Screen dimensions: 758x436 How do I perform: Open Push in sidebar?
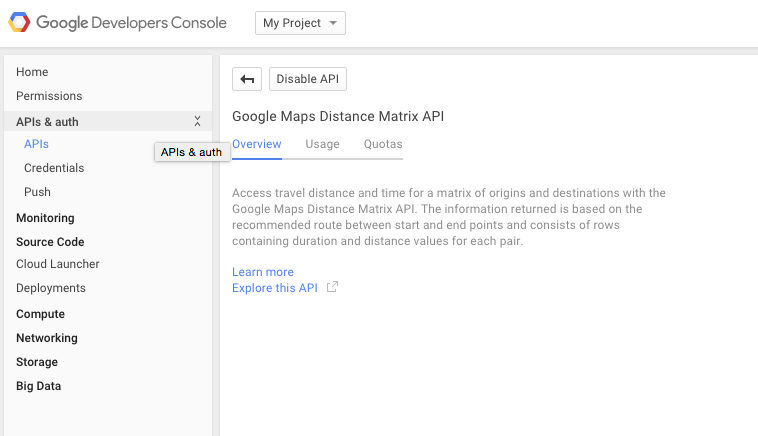click(37, 192)
